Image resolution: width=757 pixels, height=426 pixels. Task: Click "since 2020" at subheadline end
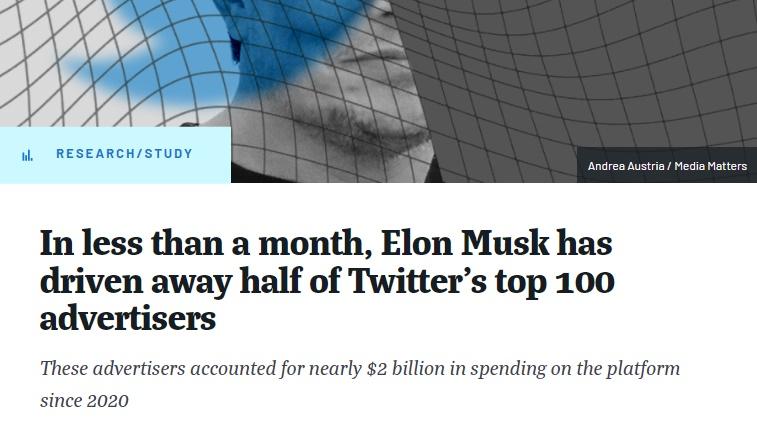84,401
